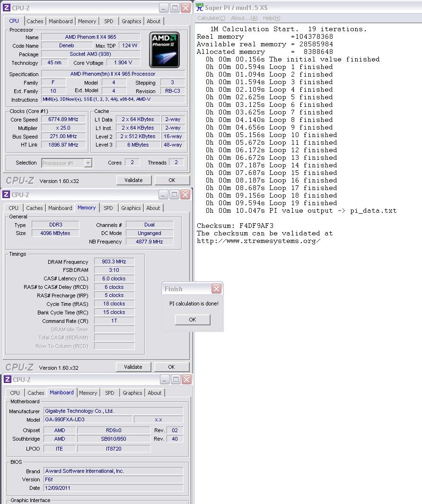Select About tab in the Mainboard CPU-Z window
The width and height of the screenshot is (422, 504).
pos(155,393)
